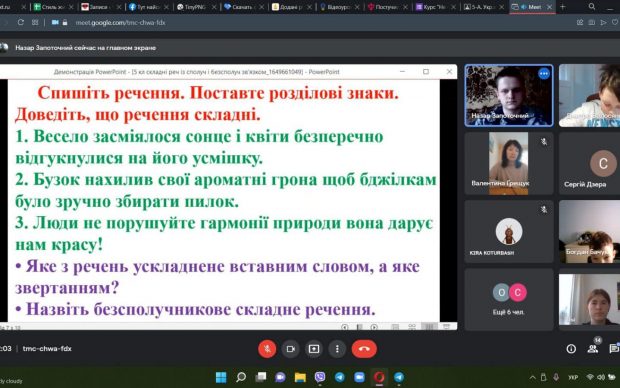Click the present screen button
The width and height of the screenshot is (620, 388).
click(314, 349)
